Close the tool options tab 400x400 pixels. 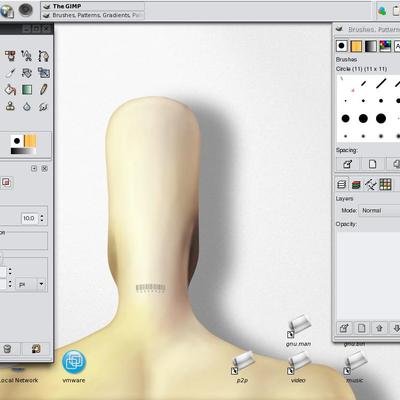[44, 168]
